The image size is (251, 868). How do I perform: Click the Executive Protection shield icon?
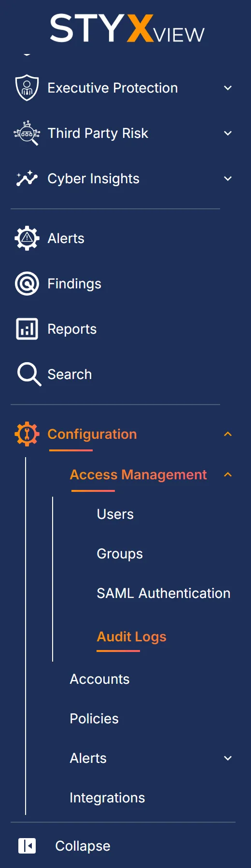click(x=27, y=88)
